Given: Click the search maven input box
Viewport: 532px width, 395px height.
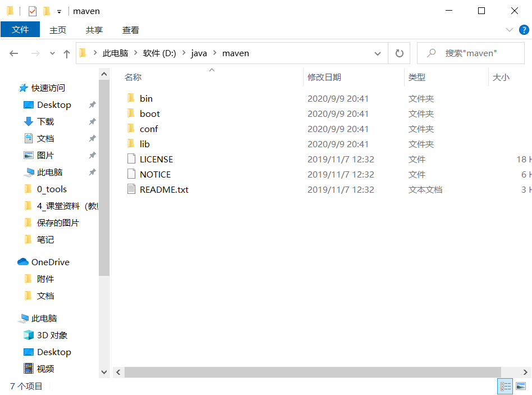Looking at the screenshot, I should click(x=471, y=53).
